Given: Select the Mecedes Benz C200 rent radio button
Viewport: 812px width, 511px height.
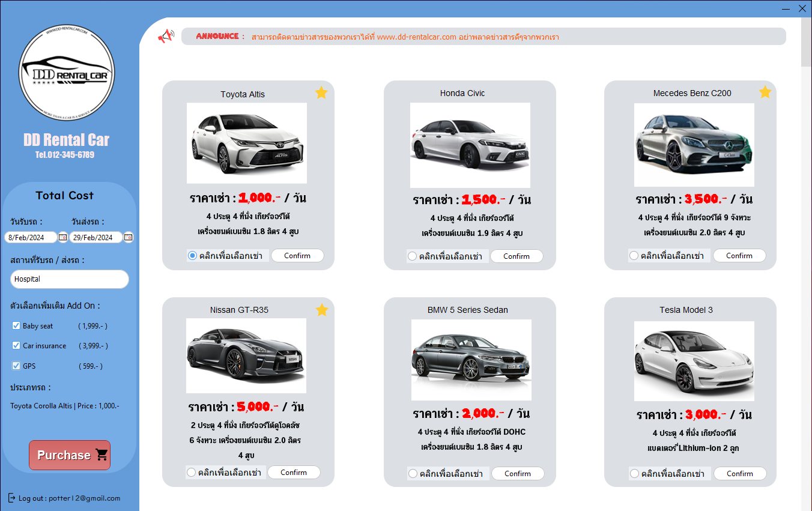Looking at the screenshot, I should point(634,256).
